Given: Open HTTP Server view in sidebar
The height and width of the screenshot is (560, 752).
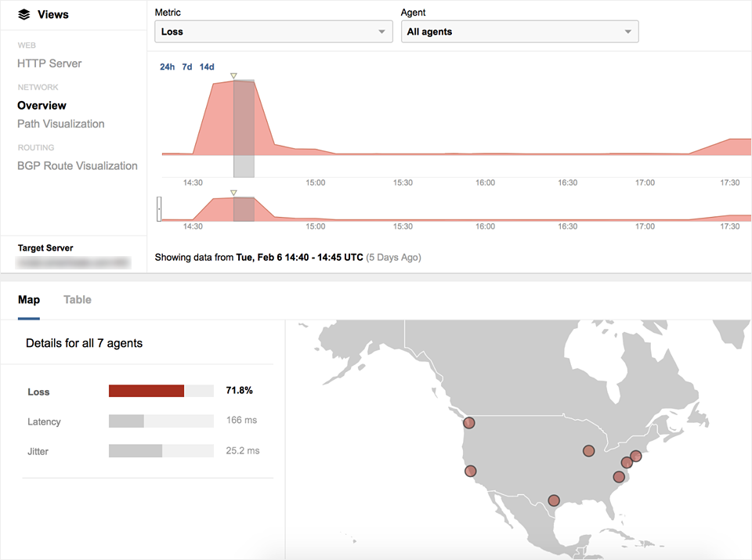Looking at the screenshot, I should tap(49, 63).
